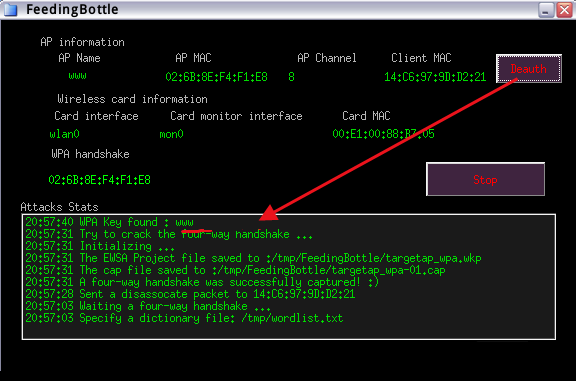Image resolution: width=576 pixels, height=381 pixels.
Task: Click card interface value wlan0
Action: (64, 134)
